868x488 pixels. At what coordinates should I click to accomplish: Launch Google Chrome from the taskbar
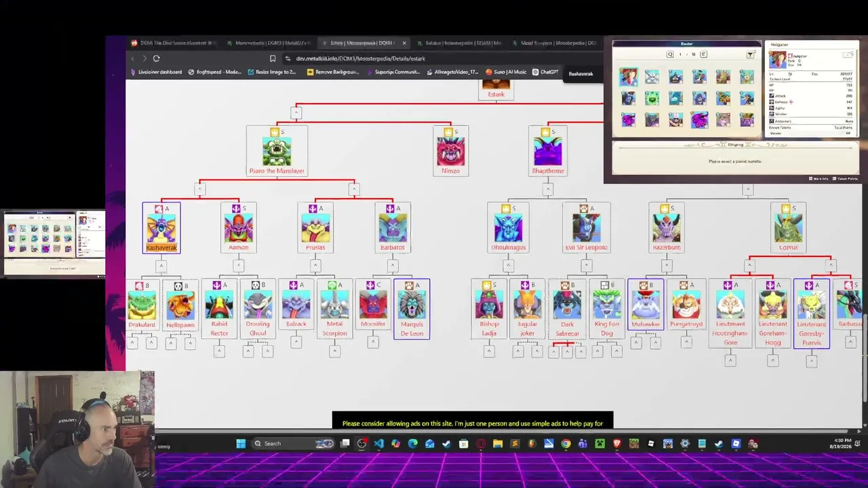pos(566,444)
